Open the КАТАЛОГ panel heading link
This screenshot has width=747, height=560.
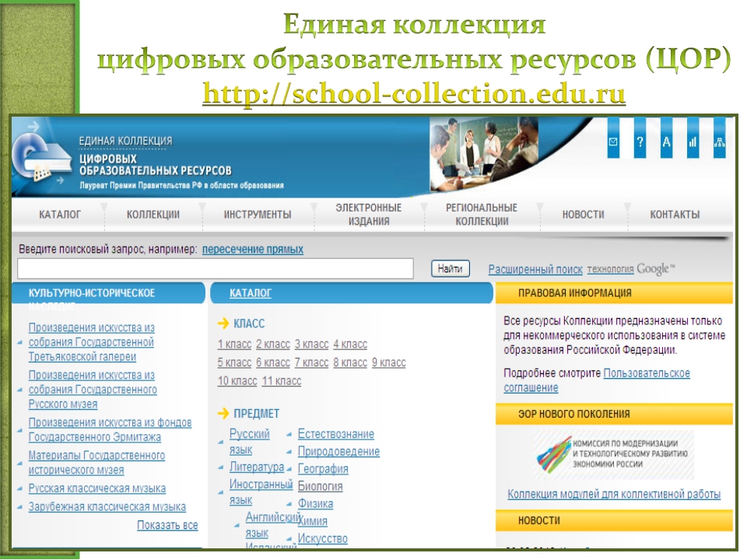251,293
